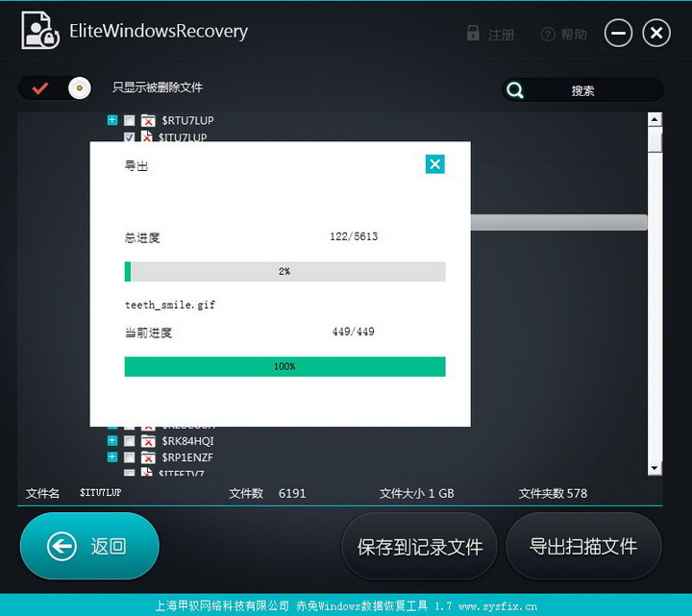Screen dimensions: 692x616
Task: Click the teeth_smile.gif filename text
Action: coord(170,305)
